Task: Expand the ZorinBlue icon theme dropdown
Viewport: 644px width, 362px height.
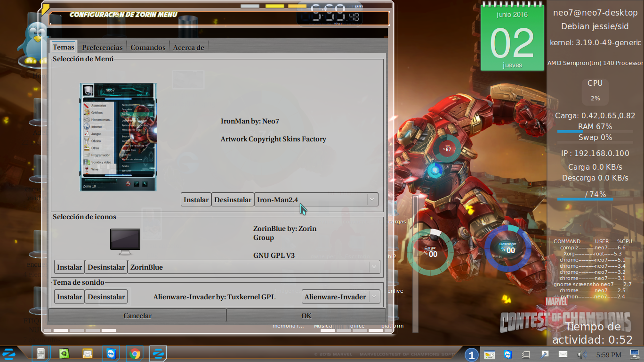Action: coord(254,267)
